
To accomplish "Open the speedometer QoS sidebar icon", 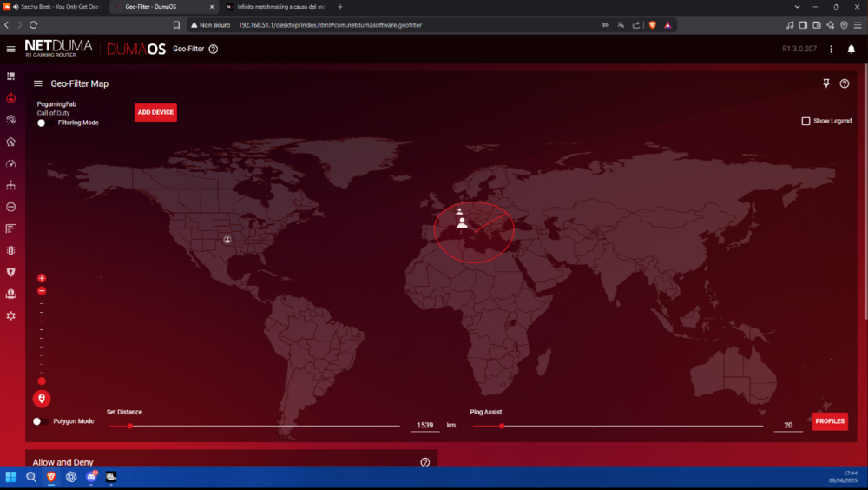I will pos(10,163).
